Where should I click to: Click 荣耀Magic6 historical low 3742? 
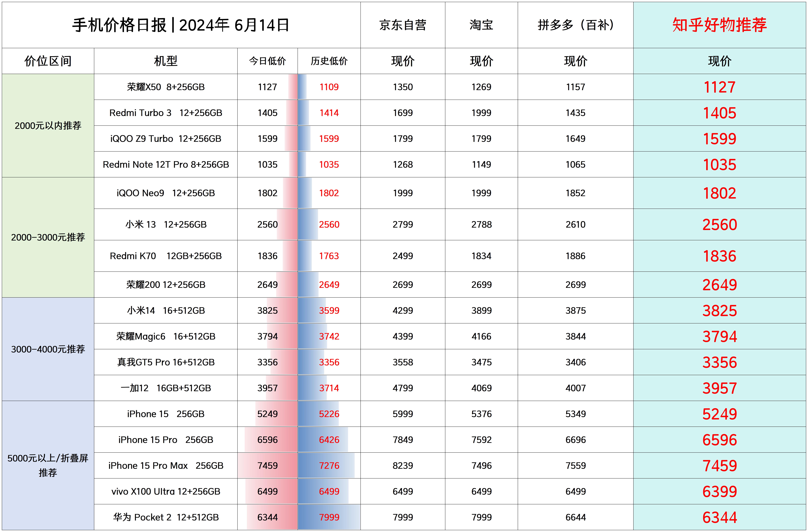[x=329, y=336]
